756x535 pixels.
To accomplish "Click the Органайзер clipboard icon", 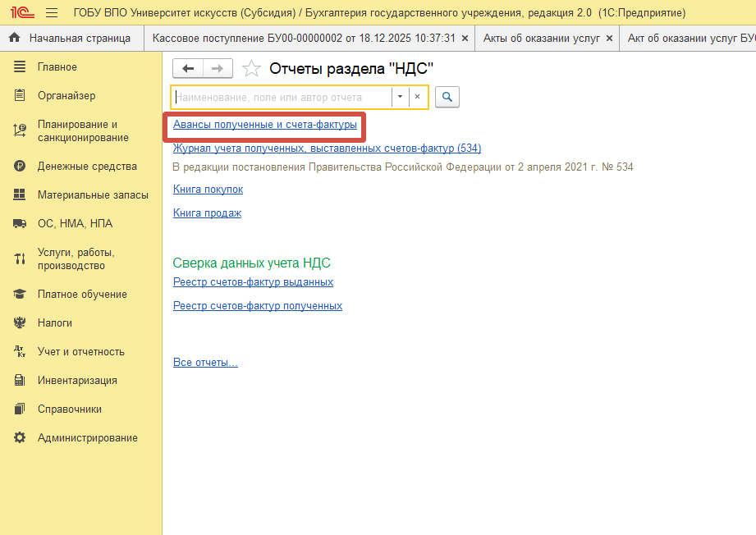I will point(19,95).
